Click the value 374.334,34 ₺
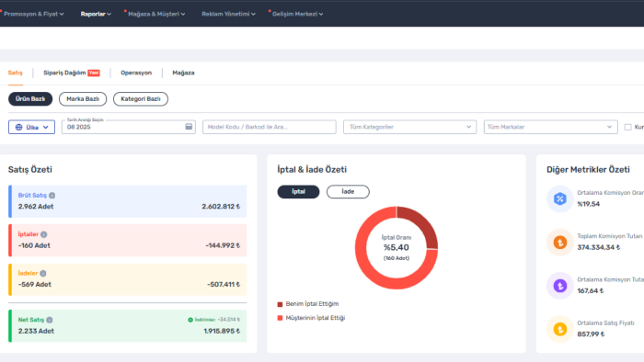The height and width of the screenshot is (362, 644). (x=599, y=248)
